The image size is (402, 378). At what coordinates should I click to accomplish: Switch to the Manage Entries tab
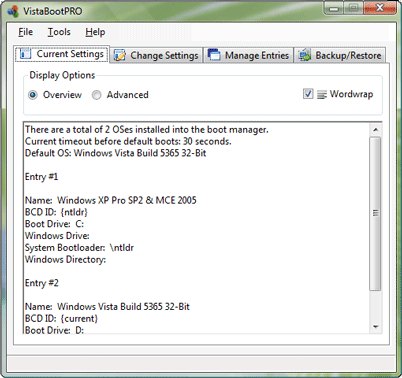[x=248, y=55]
